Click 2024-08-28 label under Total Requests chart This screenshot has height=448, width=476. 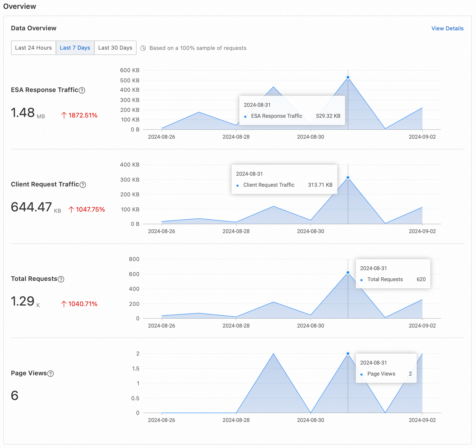tap(236, 326)
